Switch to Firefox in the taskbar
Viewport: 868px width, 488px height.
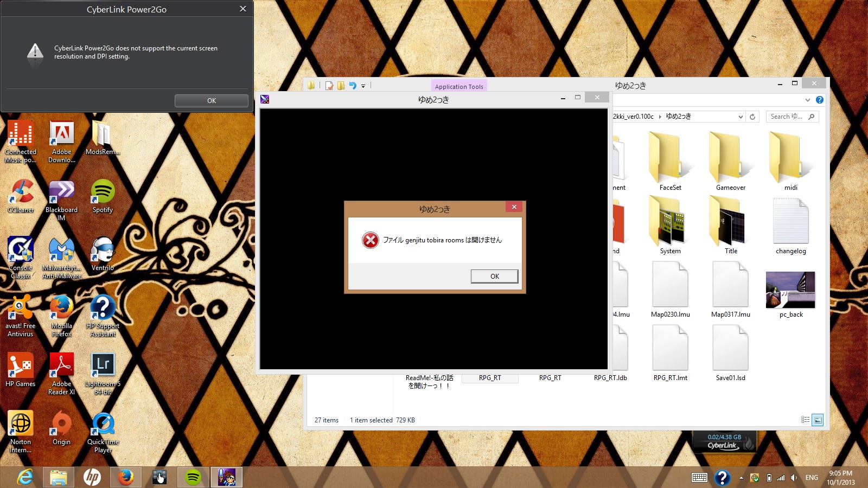[x=126, y=477]
